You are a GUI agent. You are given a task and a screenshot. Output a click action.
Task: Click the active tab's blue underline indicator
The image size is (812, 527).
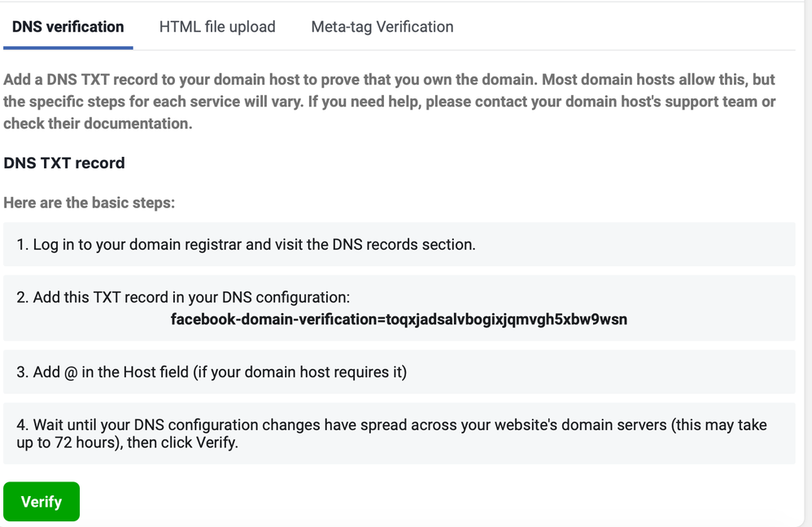pyautogui.click(x=68, y=47)
